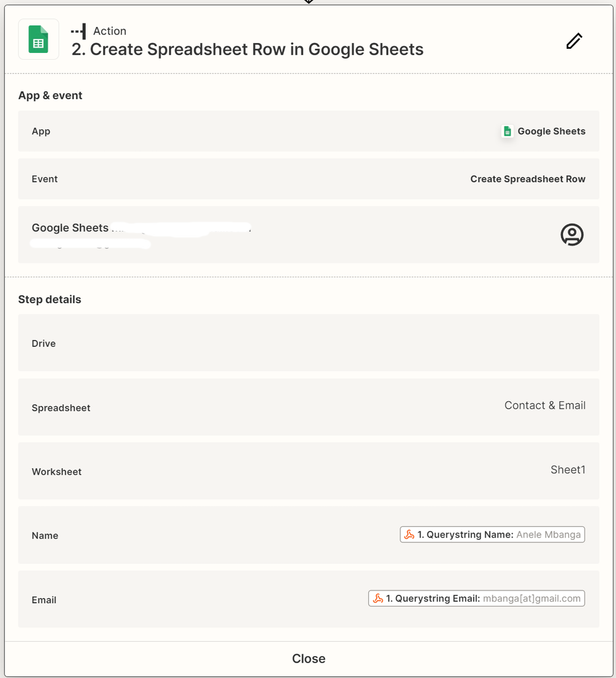Click the account profile icon
The image size is (616, 678).
point(572,235)
